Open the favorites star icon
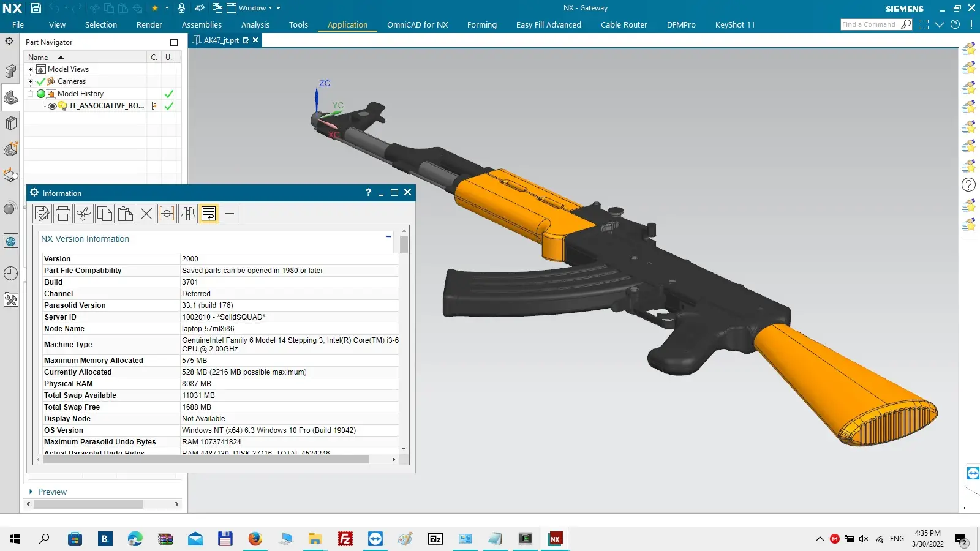This screenshot has width=980, height=551. [x=155, y=8]
